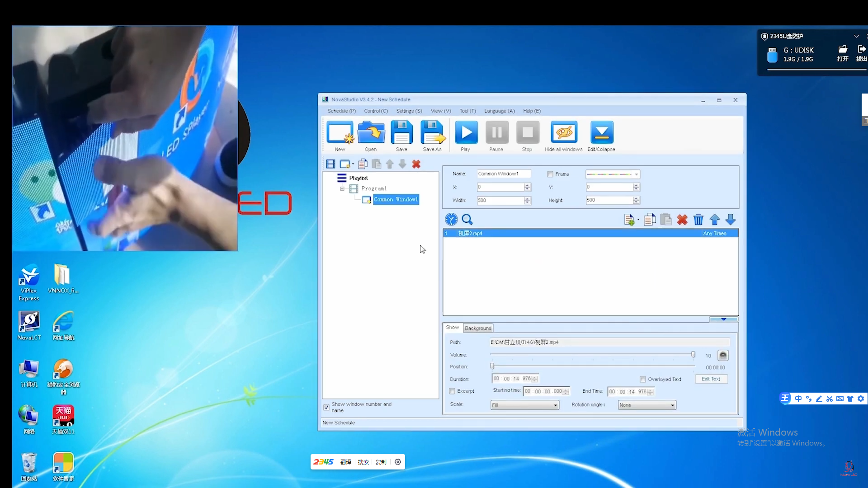
Task: Click the Width input field
Action: [500, 201]
